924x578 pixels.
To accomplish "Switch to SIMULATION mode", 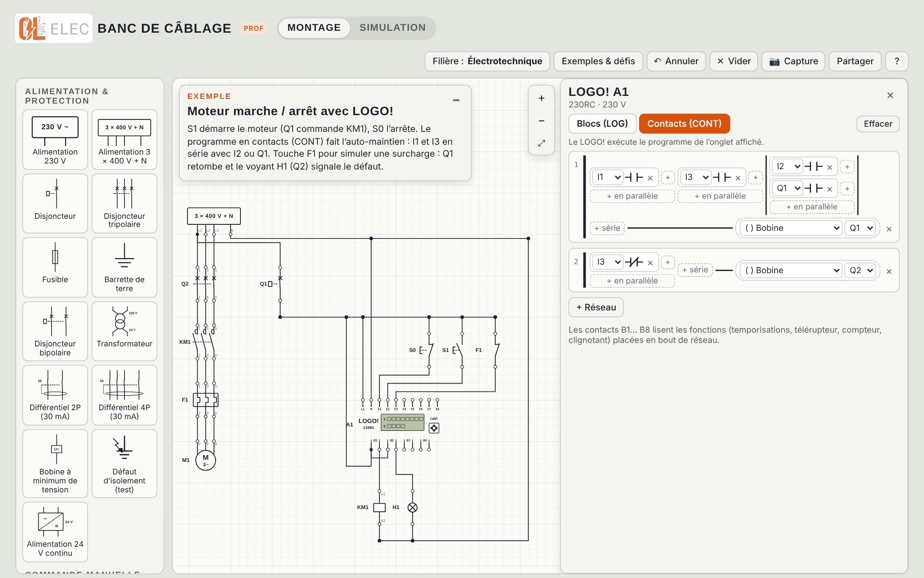I will (x=392, y=28).
